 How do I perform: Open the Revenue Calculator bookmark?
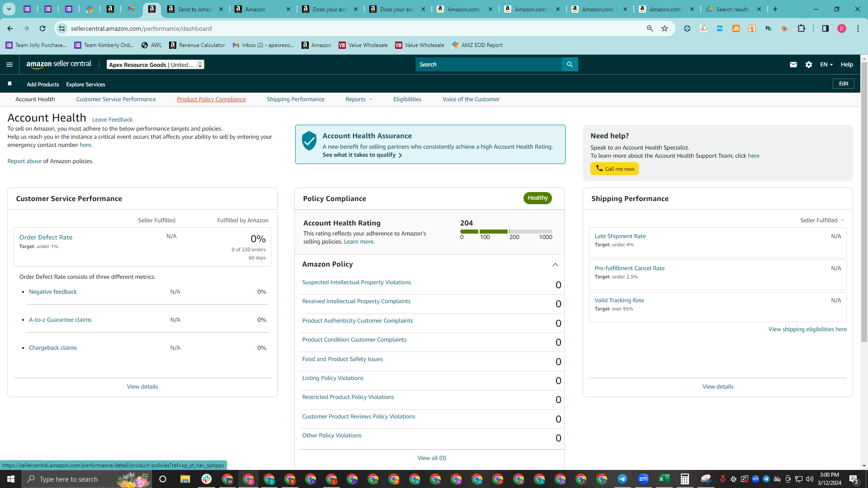pyautogui.click(x=197, y=45)
